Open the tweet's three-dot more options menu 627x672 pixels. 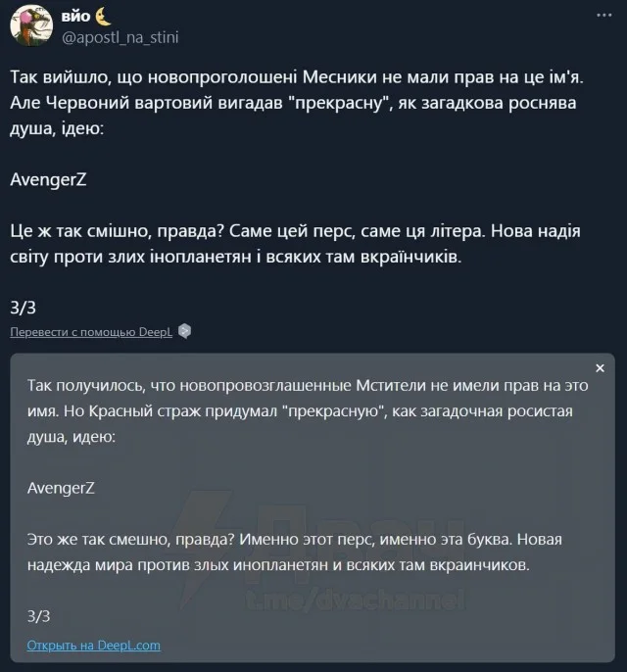600,17
